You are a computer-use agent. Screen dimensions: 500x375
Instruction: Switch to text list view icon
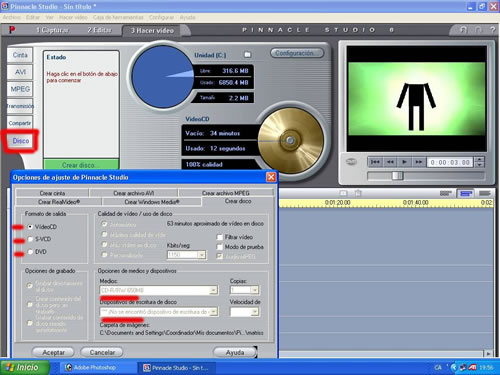pyautogui.click(x=485, y=193)
